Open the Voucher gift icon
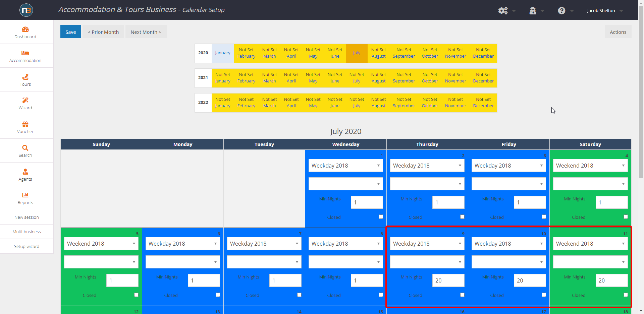This screenshot has width=644, height=314. point(25,124)
